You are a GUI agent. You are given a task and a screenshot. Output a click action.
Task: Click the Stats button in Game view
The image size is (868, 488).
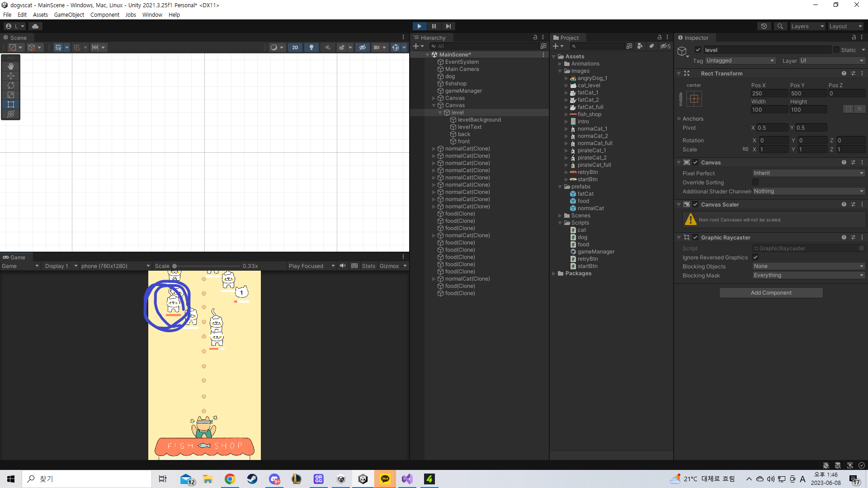(368, 266)
